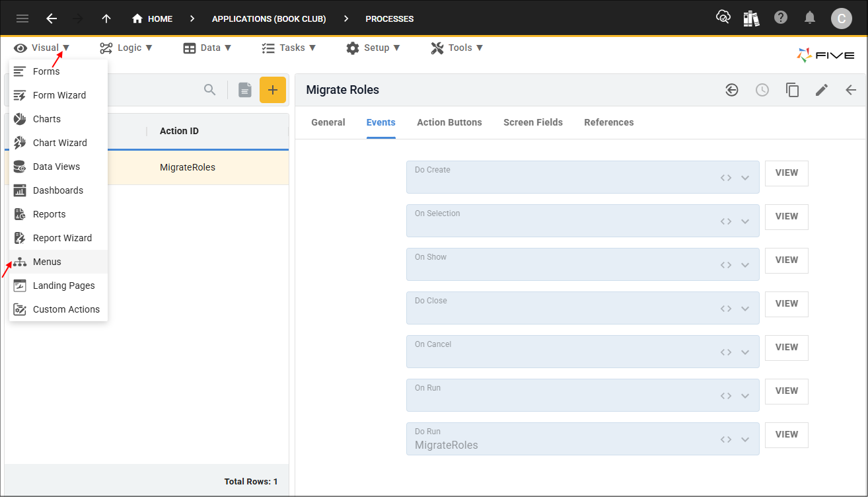This screenshot has width=868, height=497.
Task: Expand the On Cancel dropdown chevron
Action: (745, 352)
